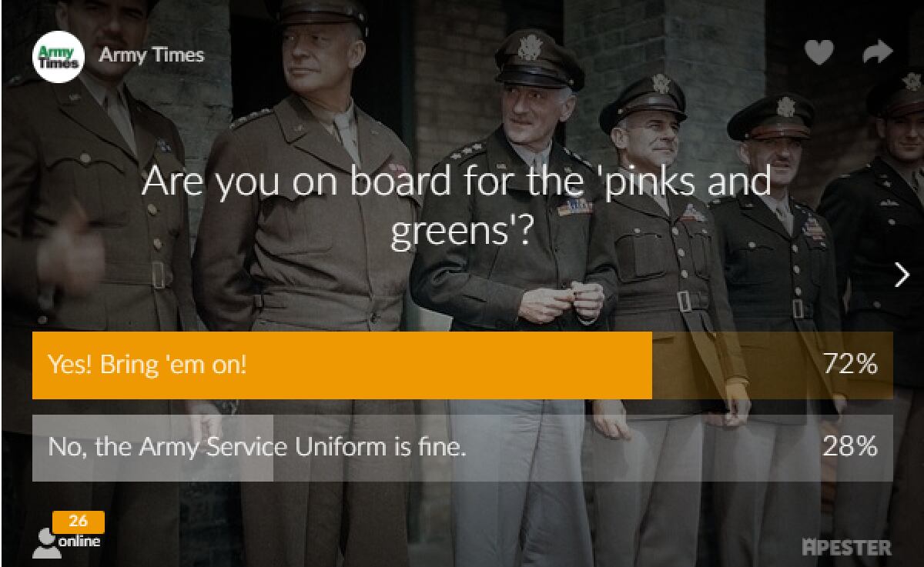924x567 pixels.
Task: Vote "Yes! Bring 'em on!"
Action: pos(462,365)
